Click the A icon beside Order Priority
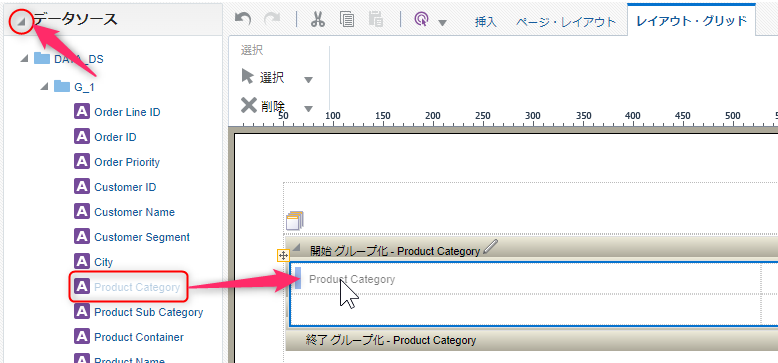778x363 pixels. coord(81,162)
